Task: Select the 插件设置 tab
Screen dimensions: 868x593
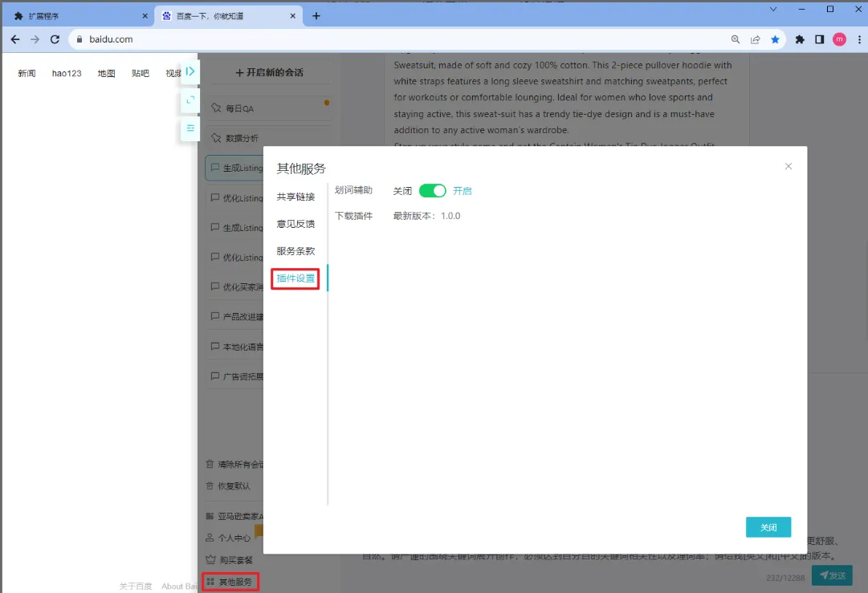Action: pyautogui.click(x=295, y=278)
